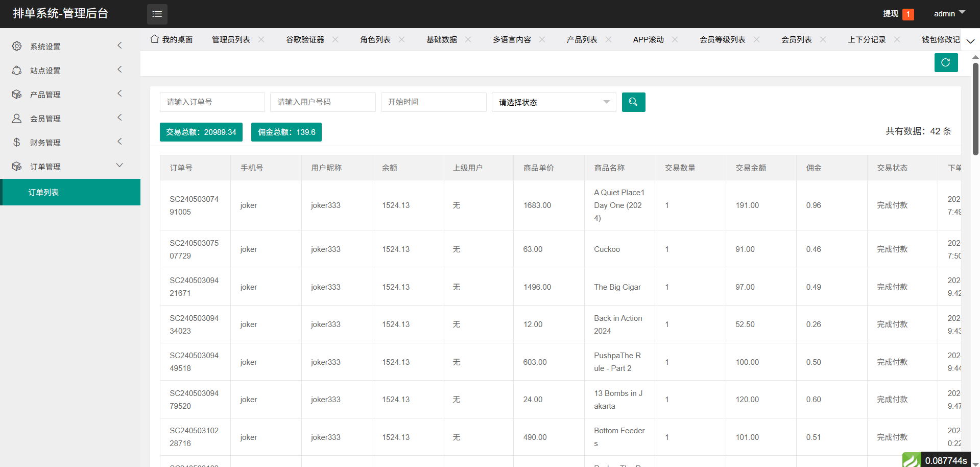
Task: Click the 财务管理 dollar sign icon
Action: tap(17, 143)
